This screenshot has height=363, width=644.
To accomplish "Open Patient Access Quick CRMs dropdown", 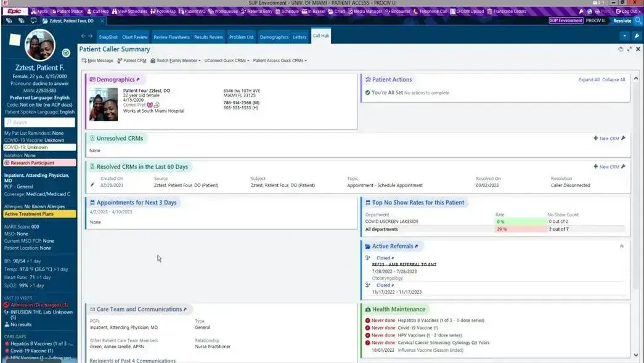I will tap(280, 61).
